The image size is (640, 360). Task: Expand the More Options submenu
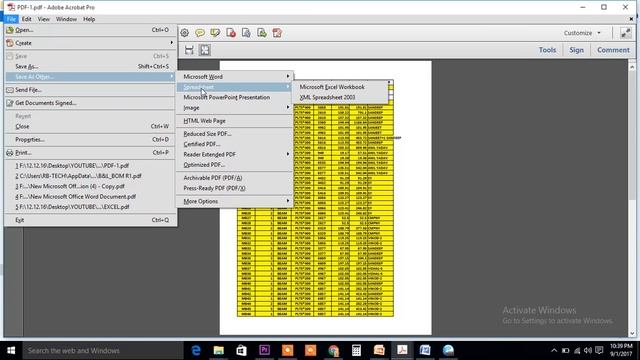235,201
